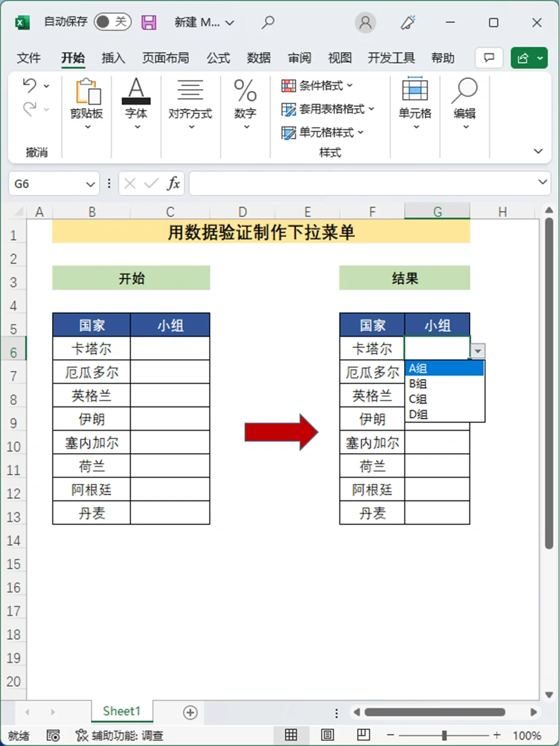This screenshot has width=560, height=746.
Task: Click the Excel logo icon
Action: 22,22
